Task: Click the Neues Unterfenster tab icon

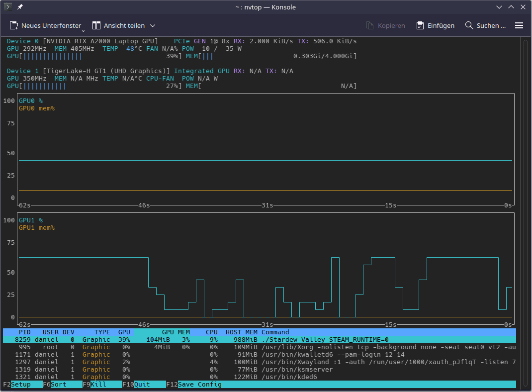Action: point(14,25)
